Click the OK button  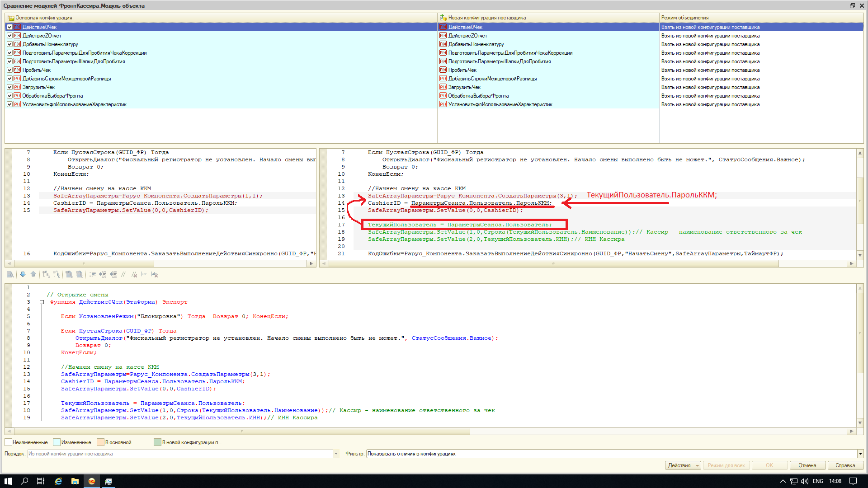(769, 465)
